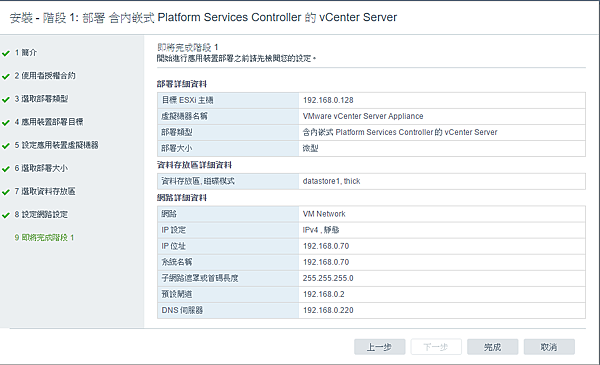
Task: Click the ESXi host value 192.168.0.128
Action: (328, 100)
